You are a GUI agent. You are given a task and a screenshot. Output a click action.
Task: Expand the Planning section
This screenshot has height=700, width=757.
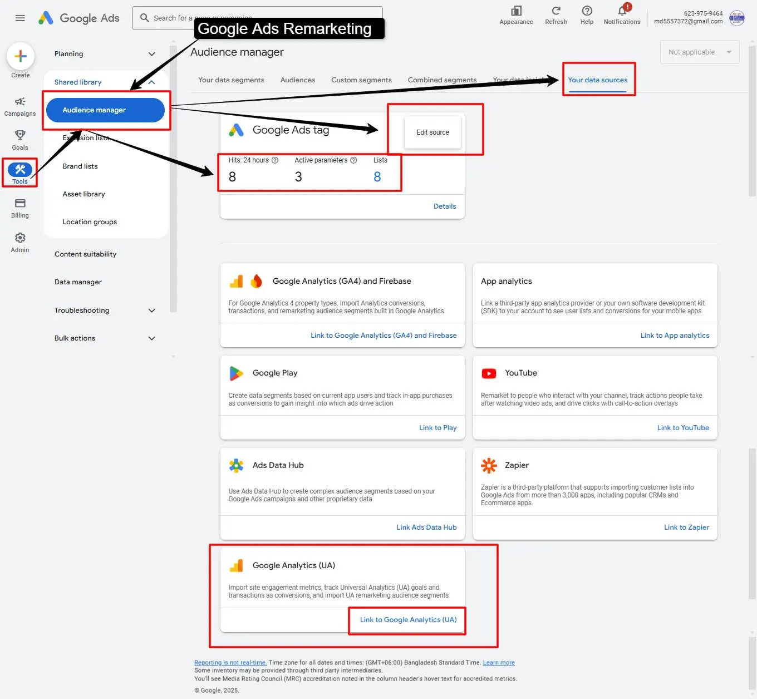(151, 54)
